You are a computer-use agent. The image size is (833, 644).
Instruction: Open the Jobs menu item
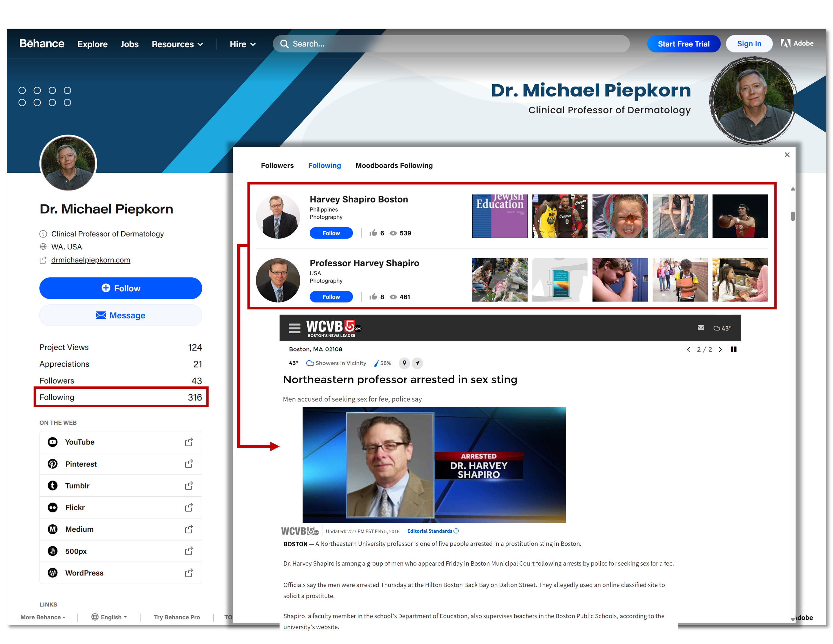[130, 44]
